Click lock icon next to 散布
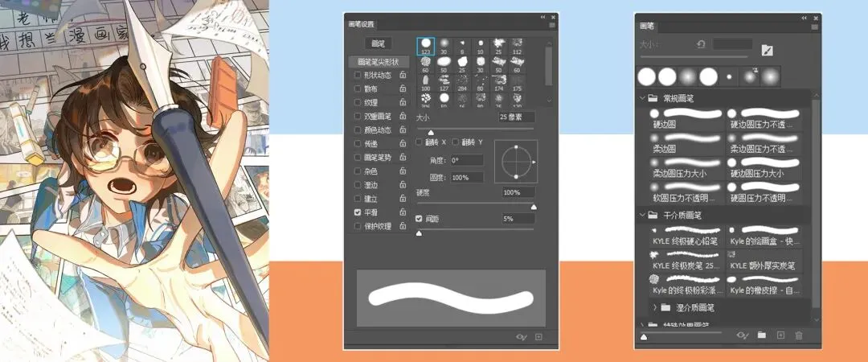Image resolution: width=868 pixels, height=362 pixels. (x=403, y=88)
